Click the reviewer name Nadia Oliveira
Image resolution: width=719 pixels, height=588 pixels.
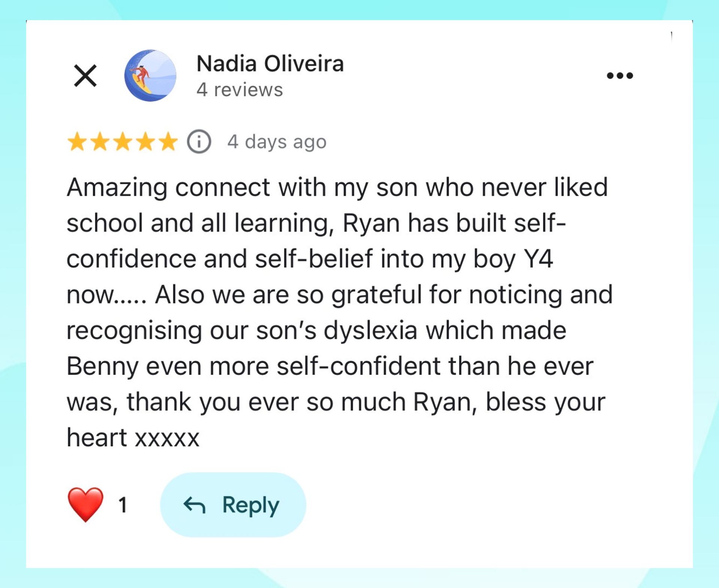pyautogui.click(x=270, y=63)
